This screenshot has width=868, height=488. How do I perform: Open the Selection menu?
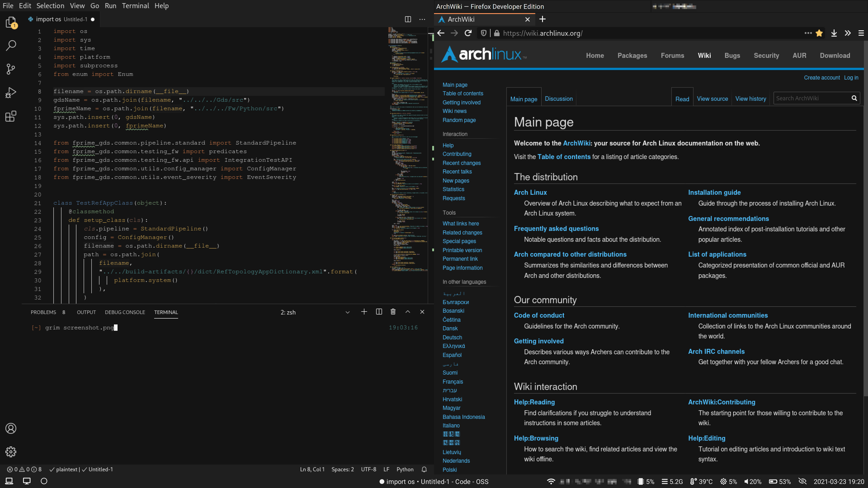[x=50, y=6]
